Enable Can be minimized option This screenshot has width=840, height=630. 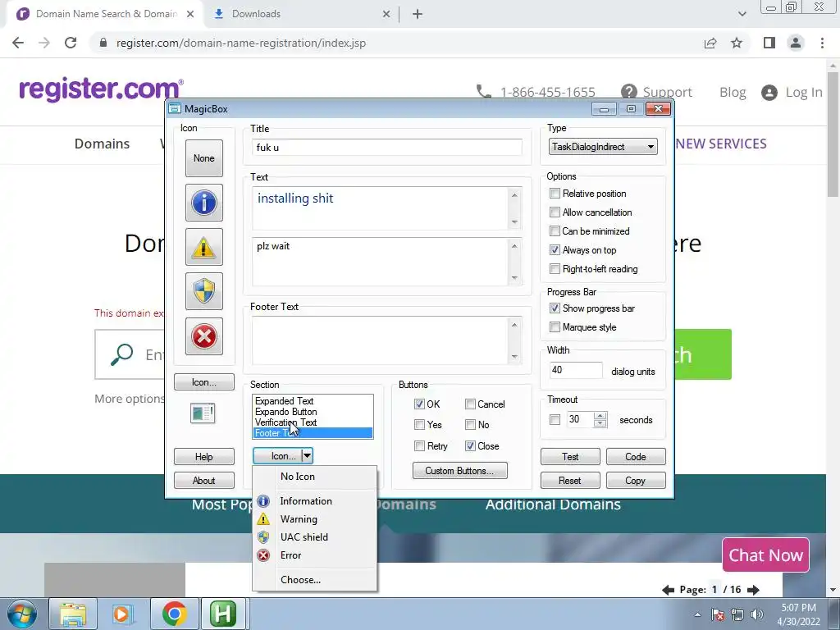(x=555, y=231)
